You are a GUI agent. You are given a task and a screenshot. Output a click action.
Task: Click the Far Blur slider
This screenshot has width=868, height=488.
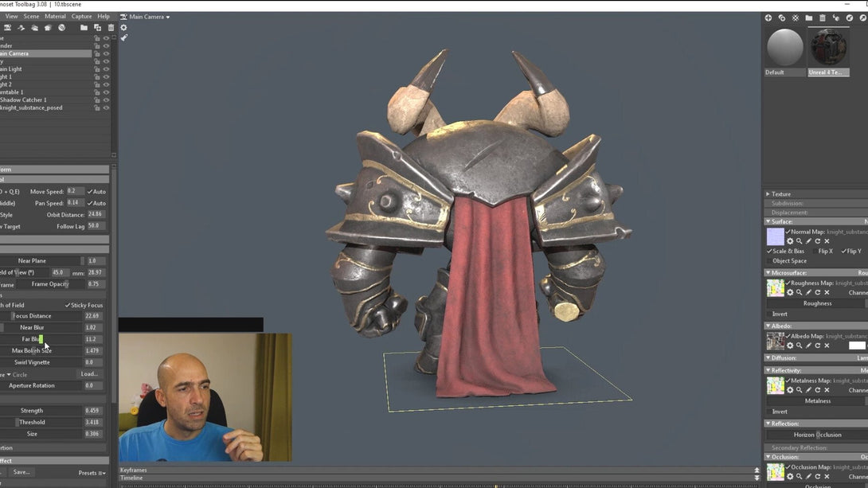pos(41,339)
